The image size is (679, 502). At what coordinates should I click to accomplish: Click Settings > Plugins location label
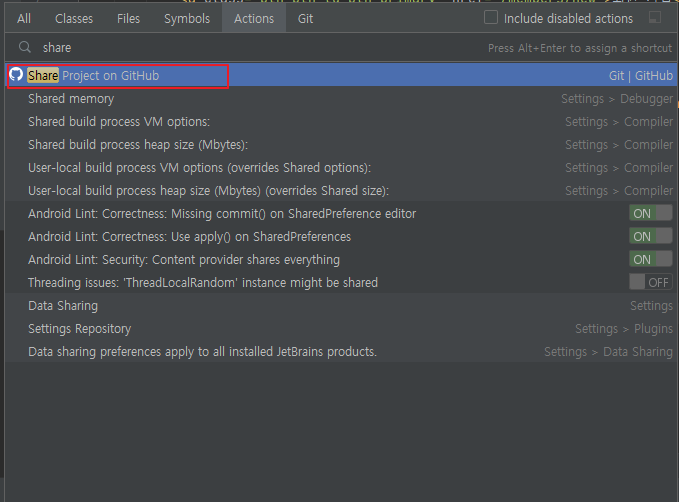click(x=624, y=329)
